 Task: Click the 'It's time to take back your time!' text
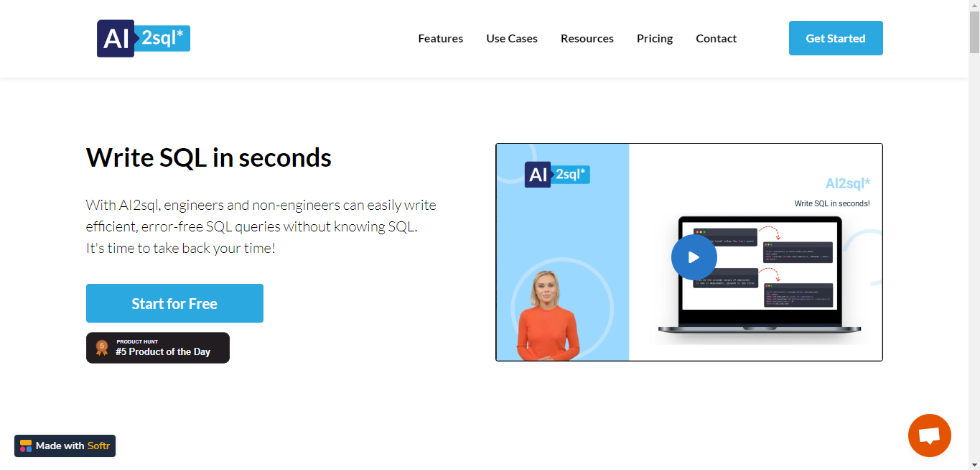pos(181,249)
